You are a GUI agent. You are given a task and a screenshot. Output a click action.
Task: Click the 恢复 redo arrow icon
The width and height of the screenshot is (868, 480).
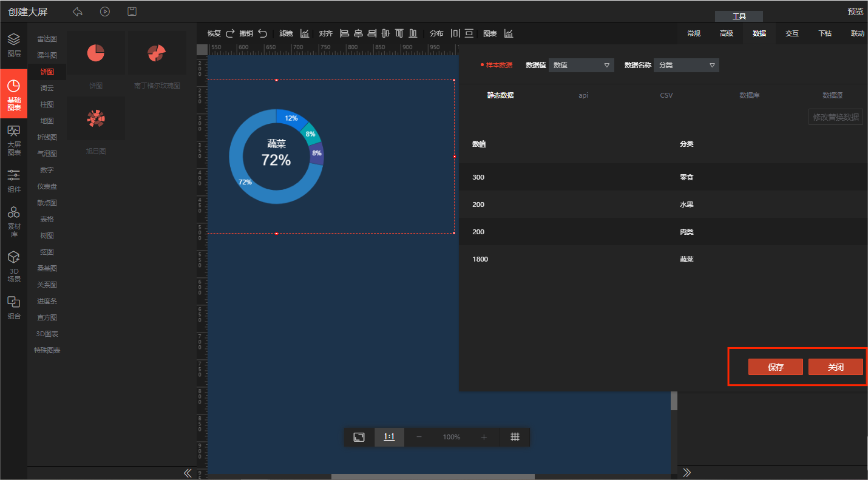pos(230,33)
